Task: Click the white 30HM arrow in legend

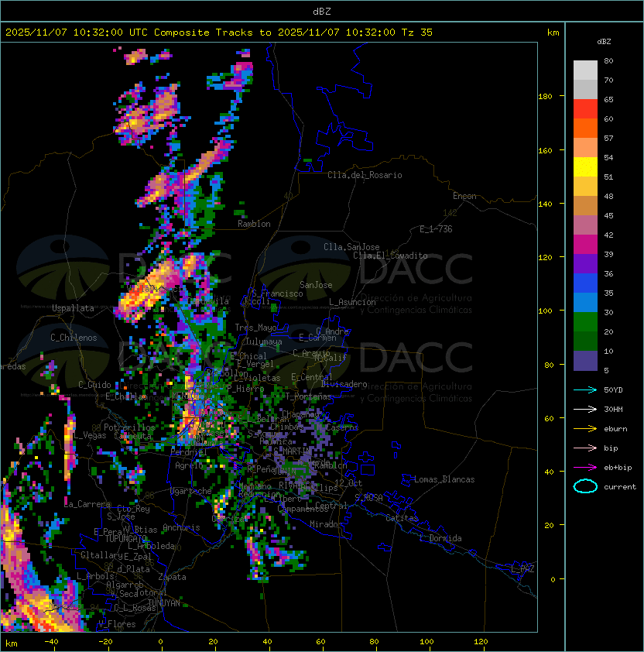Action: (585, 409)
